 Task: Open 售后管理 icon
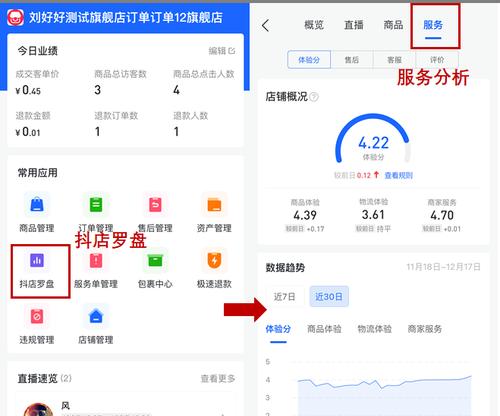click(155, 204)
